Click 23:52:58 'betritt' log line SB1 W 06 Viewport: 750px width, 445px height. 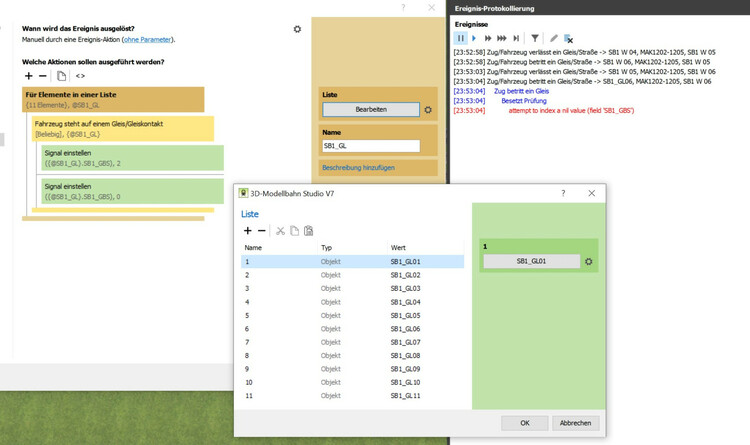pyautogui.click(x=582, y=62)
